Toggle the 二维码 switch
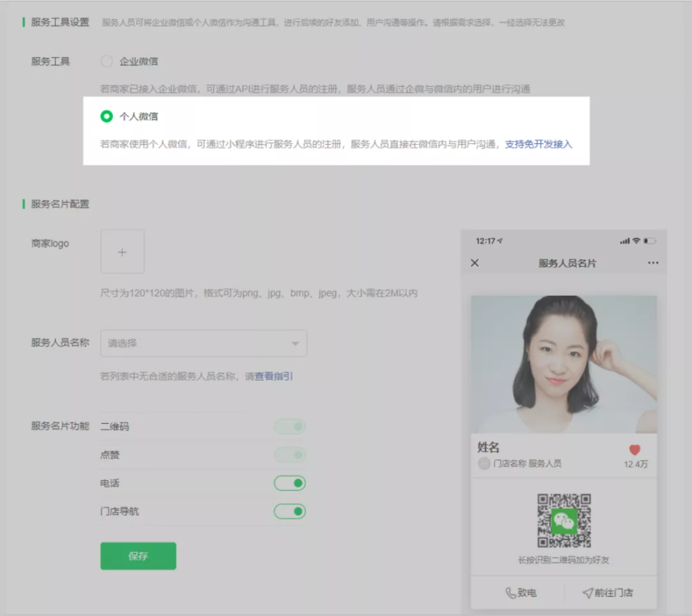The width and height of the screenshot is (692, 616). (290, 427)
